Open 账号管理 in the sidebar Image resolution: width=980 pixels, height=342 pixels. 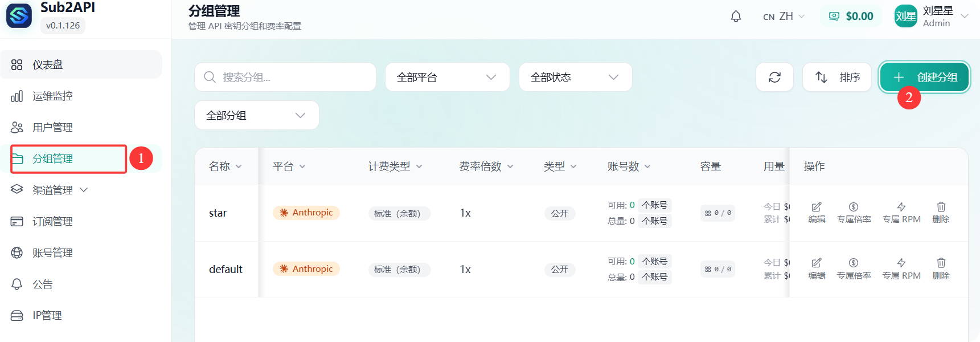[x=81, y=253]
